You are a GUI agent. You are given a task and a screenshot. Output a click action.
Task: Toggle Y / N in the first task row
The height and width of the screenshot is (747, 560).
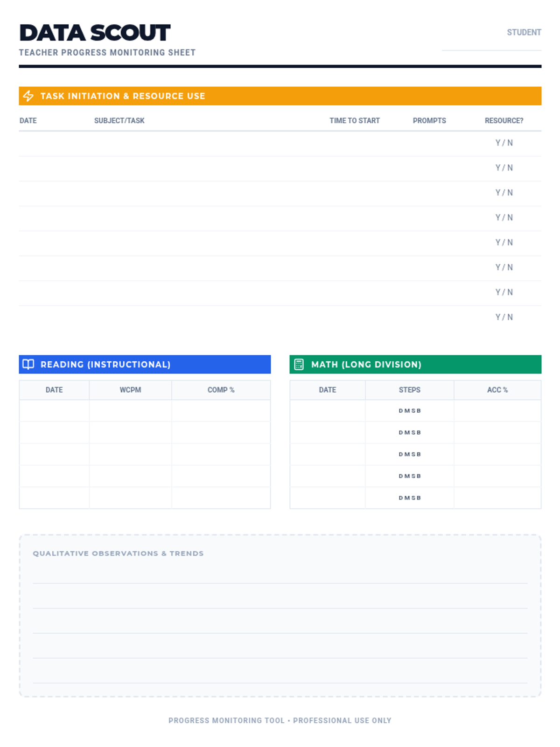504,143
